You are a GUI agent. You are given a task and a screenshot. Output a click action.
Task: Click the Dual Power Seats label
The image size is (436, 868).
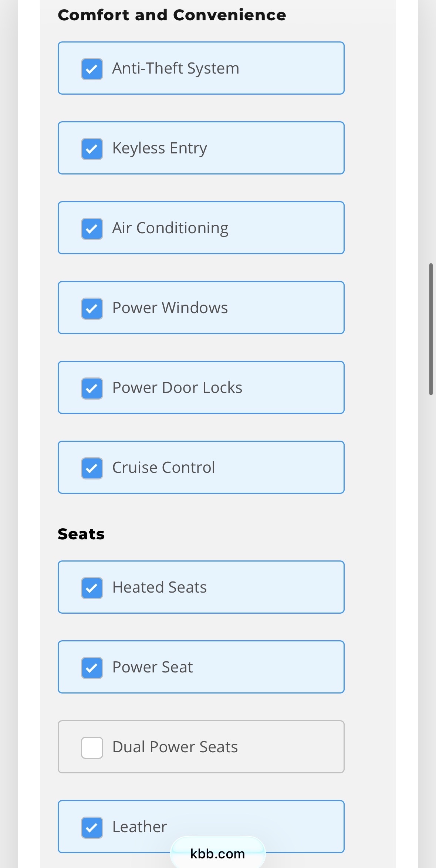175,747
